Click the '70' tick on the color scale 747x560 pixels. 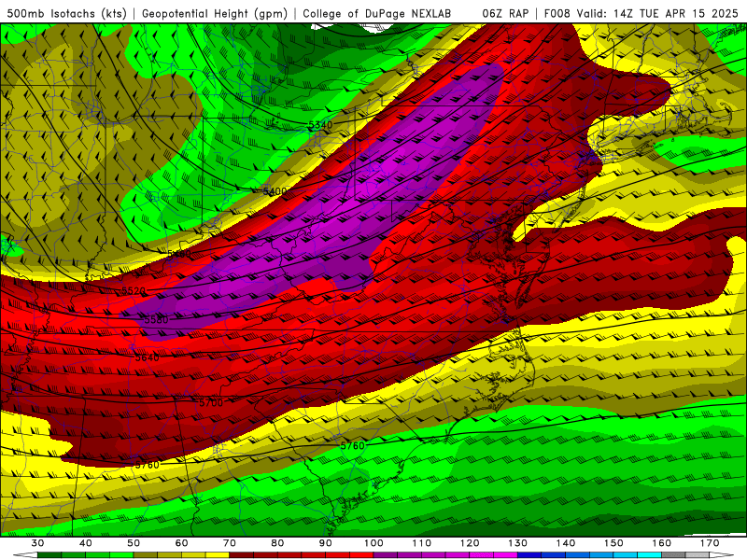(230, 543)
